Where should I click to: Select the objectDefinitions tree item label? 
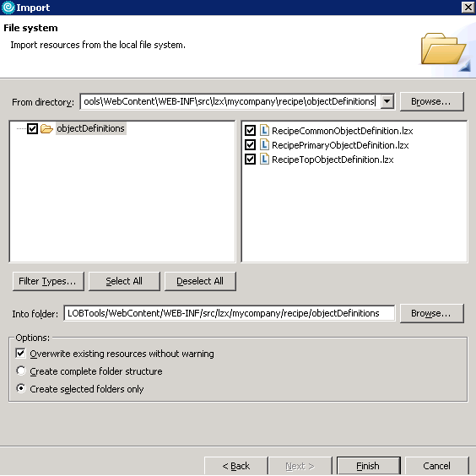click(91, 128)
